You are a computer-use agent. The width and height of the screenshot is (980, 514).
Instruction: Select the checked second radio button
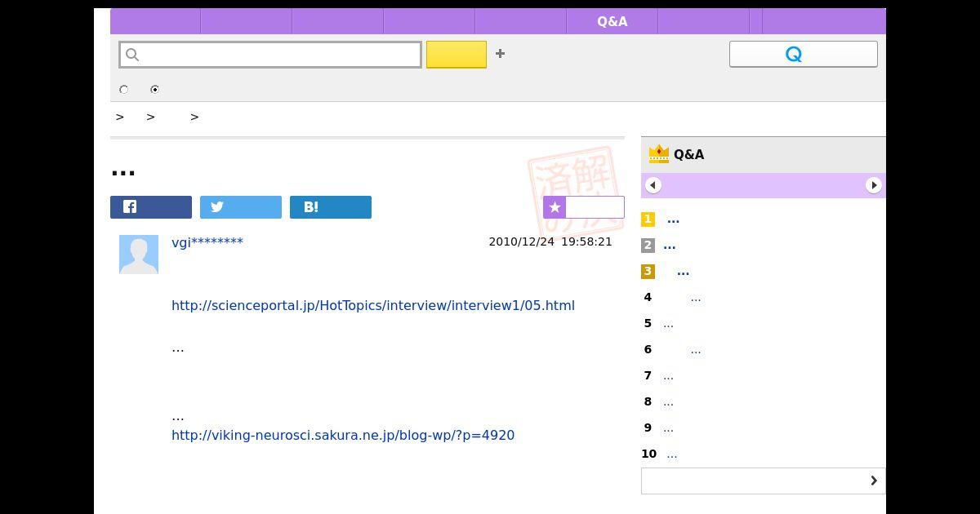154,90
